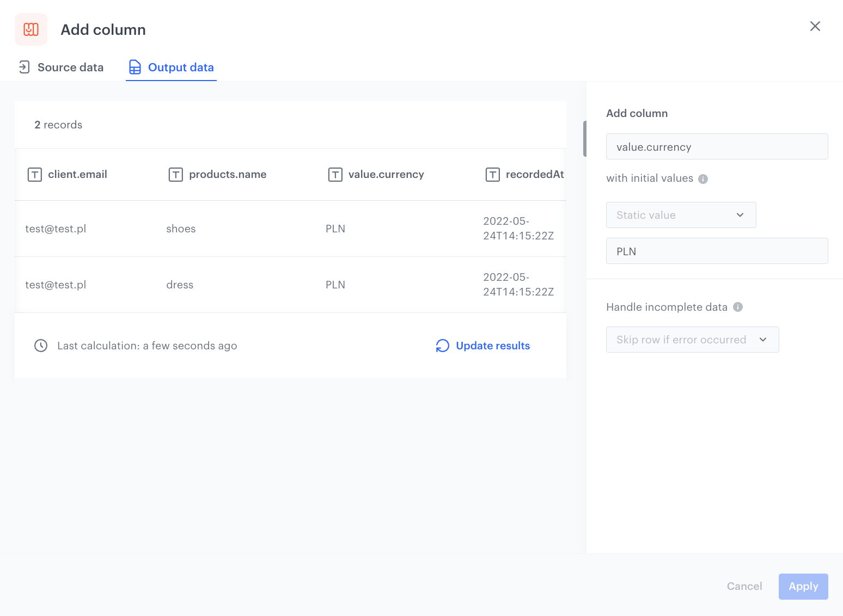Click the value.currency column name input field
The width and height of the screenshot is (843, 616).
(717, 146)
